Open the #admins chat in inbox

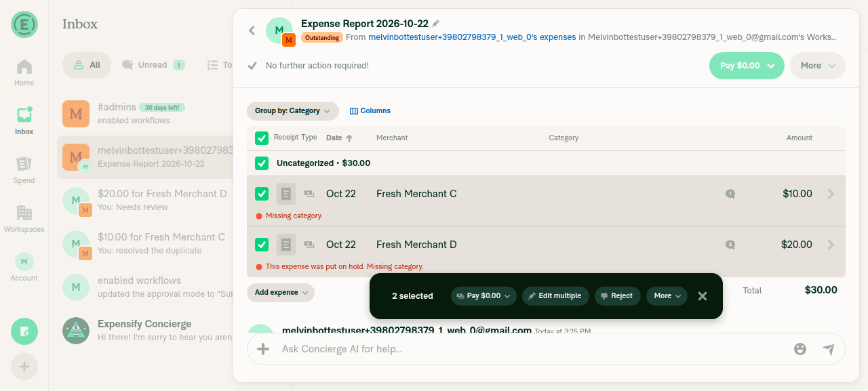point(145,114)
